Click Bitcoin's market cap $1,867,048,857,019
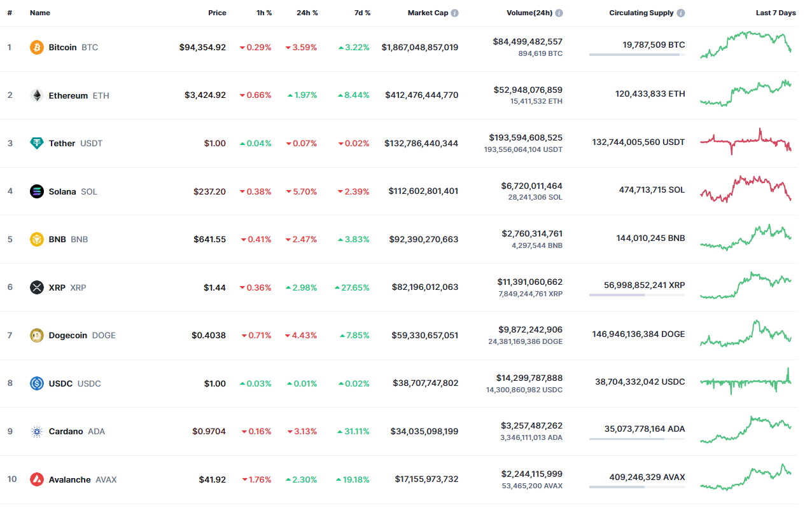This screenshot has height=508, width=812. pos(420,47)
